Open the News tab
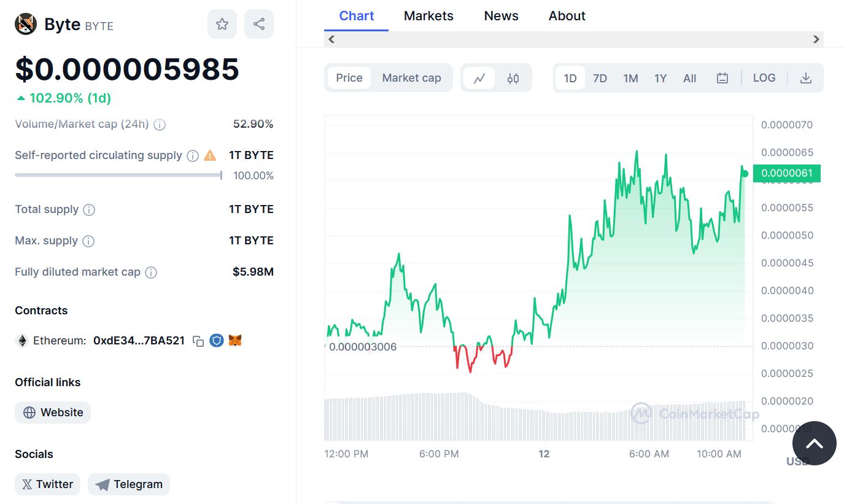844x504 pixels. tap(501, 16)
